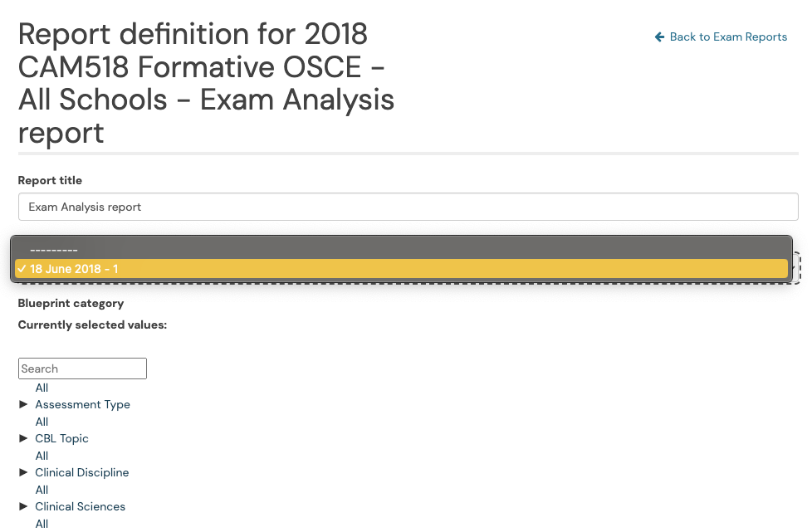Select the Clinical Sciences category
Viewport: 812px width, 532px height.
(x=81, y=506)
